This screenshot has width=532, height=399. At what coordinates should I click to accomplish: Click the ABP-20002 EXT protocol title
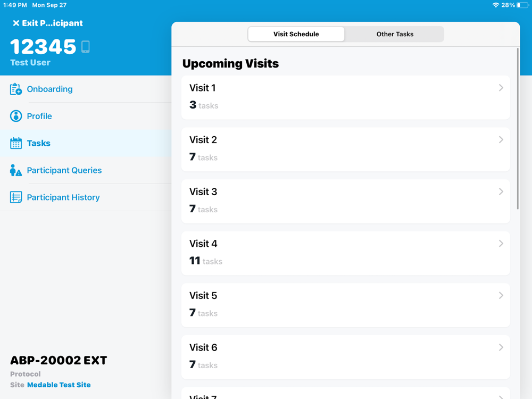(x=59, y=360)
